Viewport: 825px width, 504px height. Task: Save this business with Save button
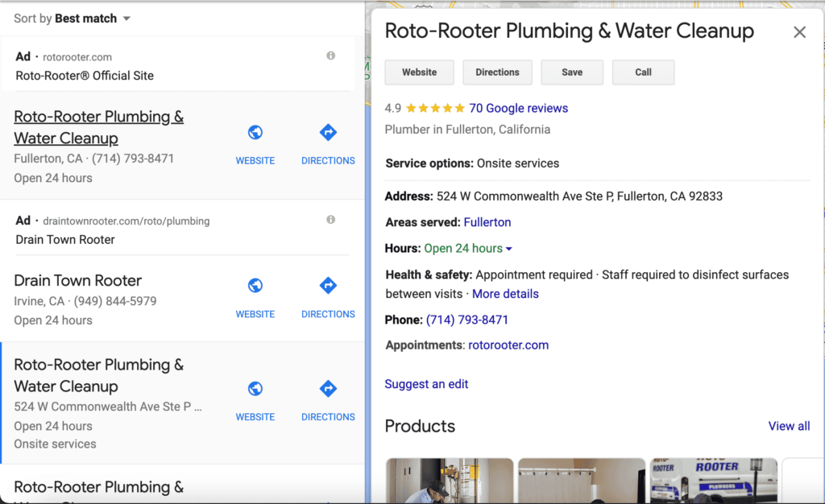572,72
